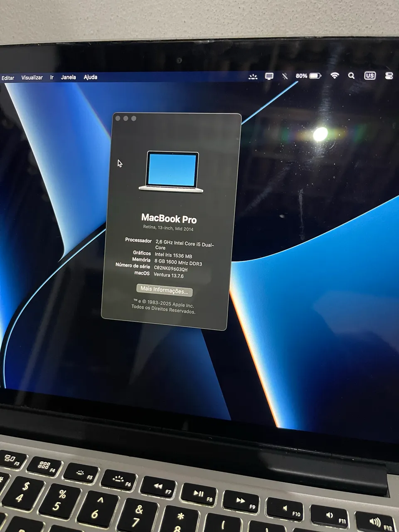Click the MacBook Pro laptop image
Screen dimensions: 399x532
pyautogui.click(x=171, y=172)
